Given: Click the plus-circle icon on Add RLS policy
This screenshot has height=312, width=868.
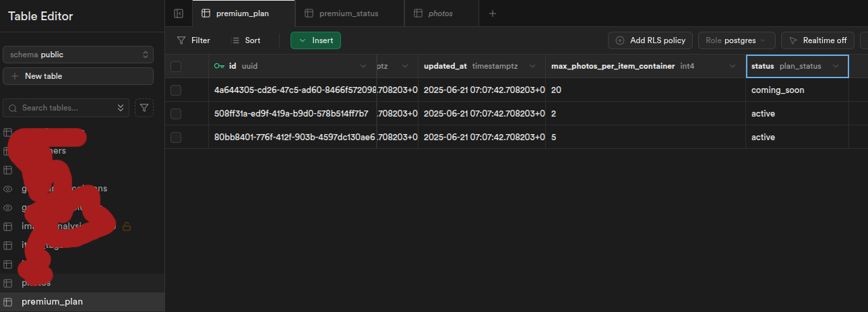Looking at the screenshot, I should 620,40.
